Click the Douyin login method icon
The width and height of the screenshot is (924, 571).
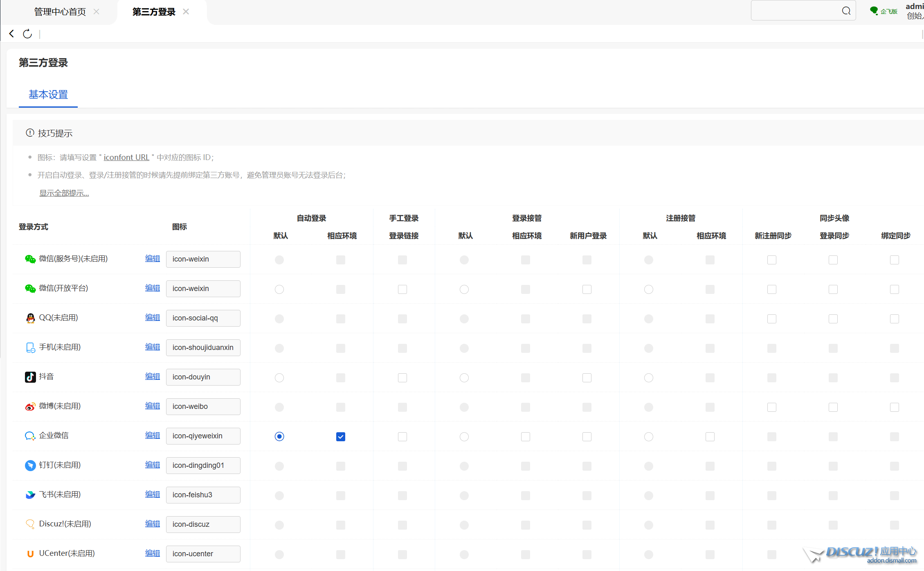coord(30,377)
